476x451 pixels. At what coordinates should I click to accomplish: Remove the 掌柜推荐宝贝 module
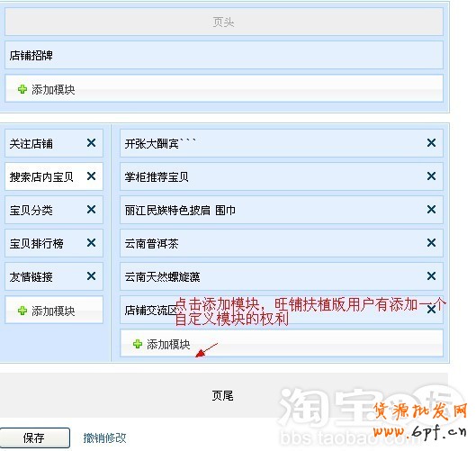point(431,176)
